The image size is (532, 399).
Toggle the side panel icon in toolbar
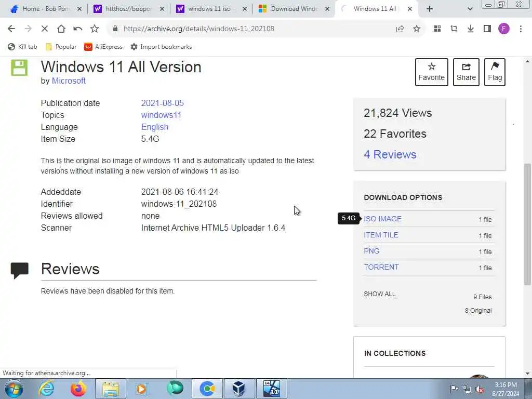pos(487,29)
